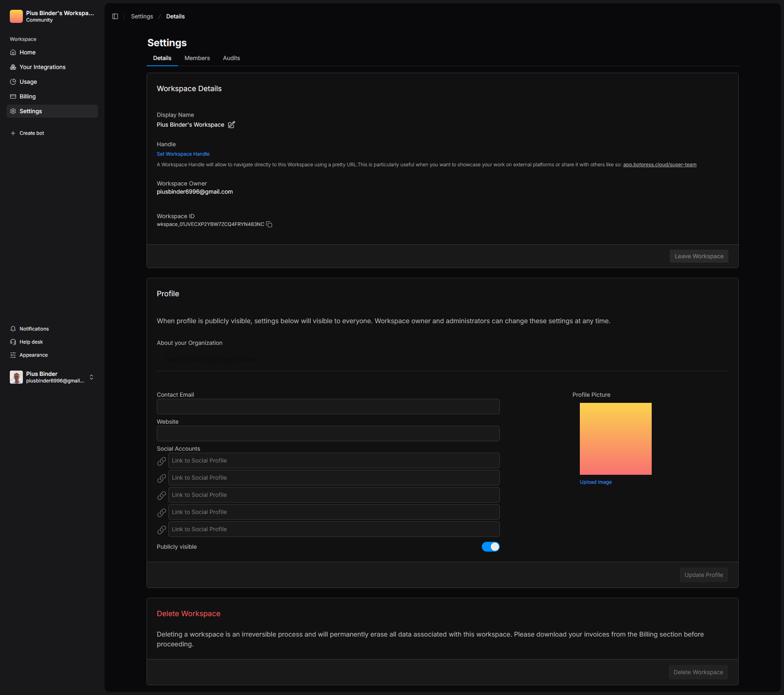The image size is (784, 695).
Task: Open Billing section in sidebar
Action: coord(28,96)
